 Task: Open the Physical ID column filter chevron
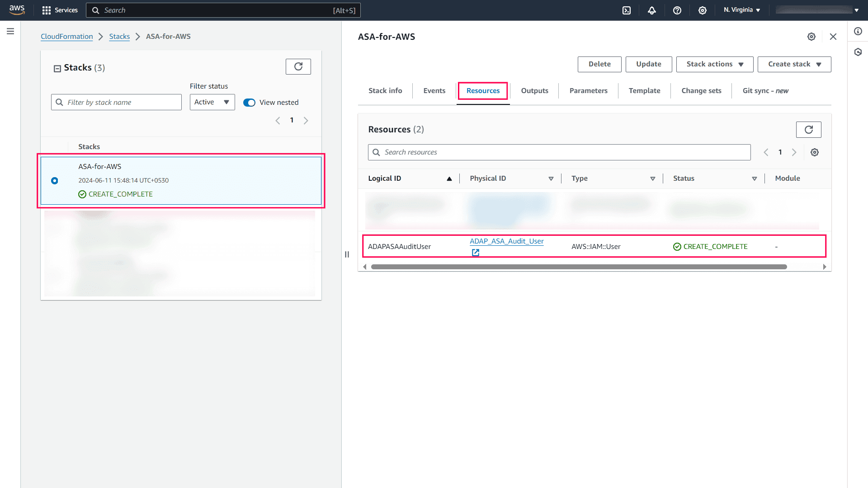click(551, 178)
